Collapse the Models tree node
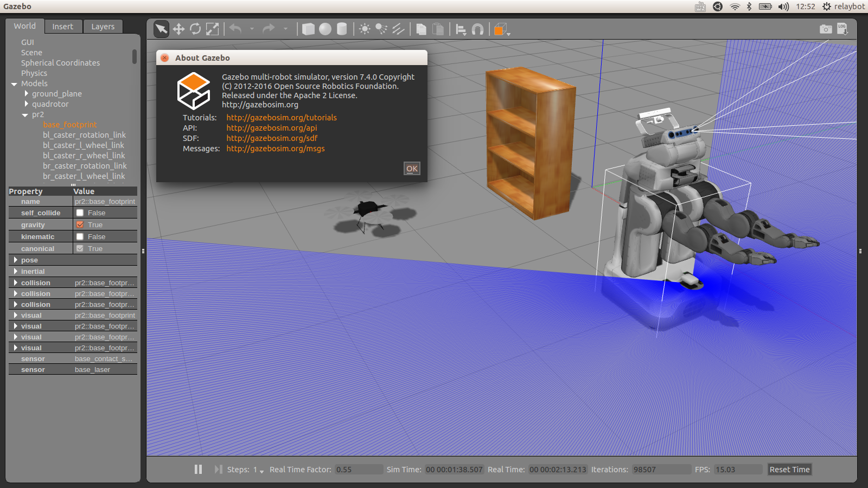The height and width of the screenshot is (488, 868). click(x=14, y=84)
